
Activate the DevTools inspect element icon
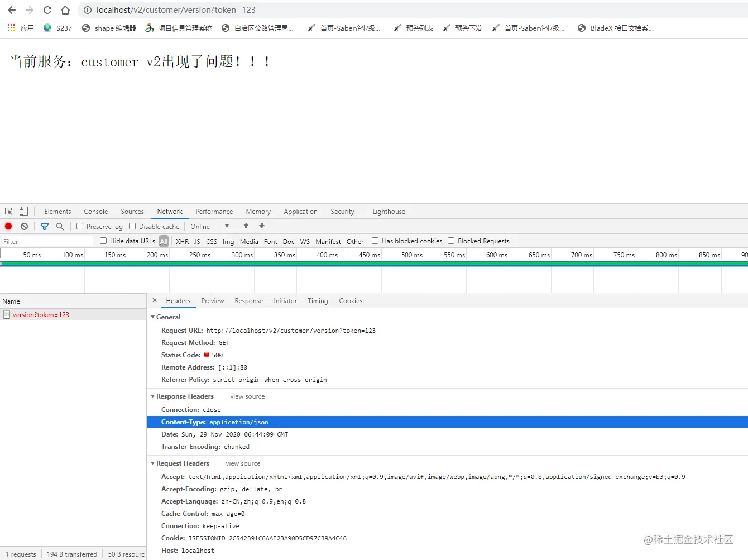9,212
